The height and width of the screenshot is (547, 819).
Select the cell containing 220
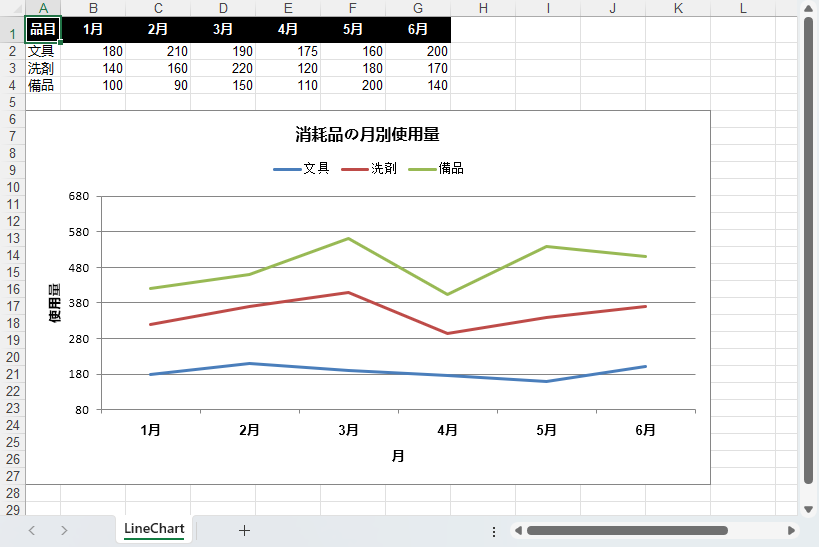coord(223,68)
